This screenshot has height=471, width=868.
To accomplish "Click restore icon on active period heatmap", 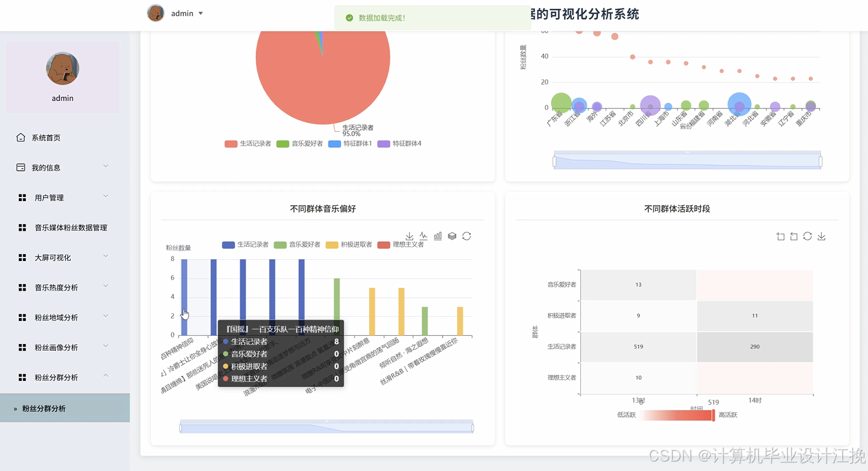I will [807, 236].
